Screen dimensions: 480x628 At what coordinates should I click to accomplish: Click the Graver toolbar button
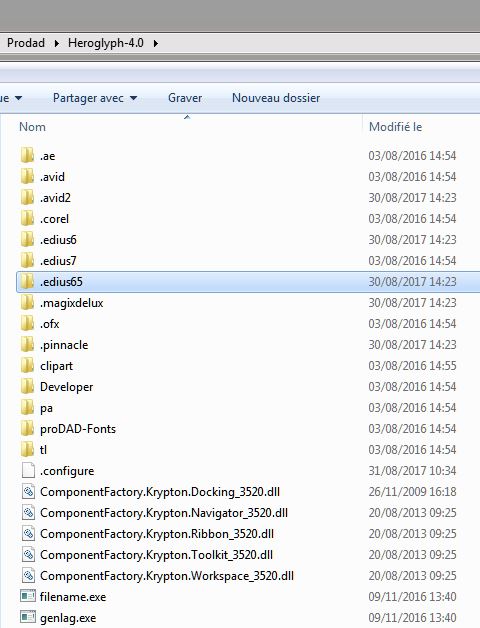185,98
